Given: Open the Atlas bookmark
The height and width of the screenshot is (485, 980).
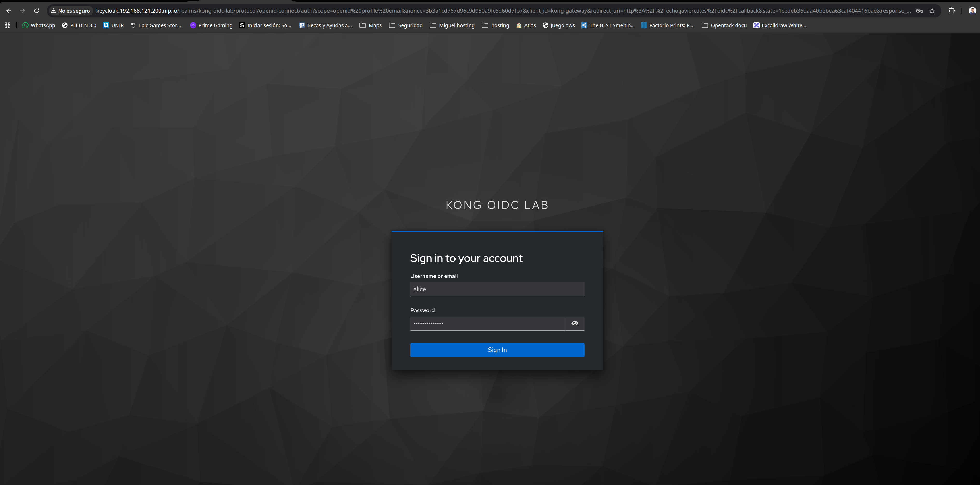Looking at the screenshot, I should coord(526,25).
